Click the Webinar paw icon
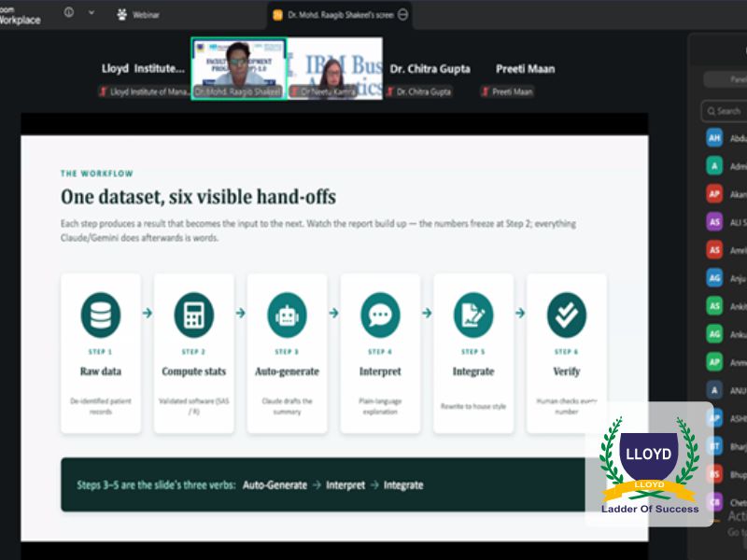Viewport: 747px width, 560px height. tap(122, 15)
